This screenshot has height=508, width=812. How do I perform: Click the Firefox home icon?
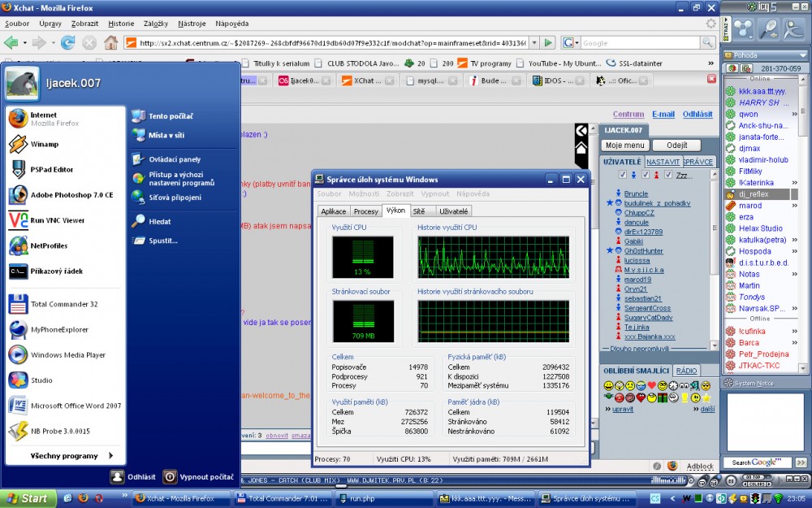110,42
